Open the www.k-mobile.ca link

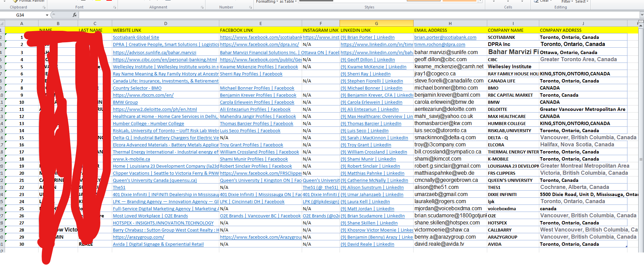coord(131,159)
